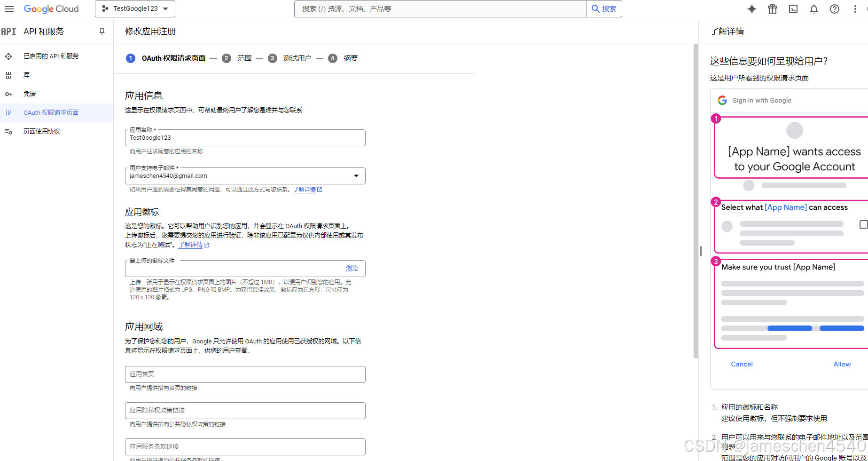Click the page usage agreement icon
The height and width of the screenshot is (461, 868).
click(x=8, y=132)
